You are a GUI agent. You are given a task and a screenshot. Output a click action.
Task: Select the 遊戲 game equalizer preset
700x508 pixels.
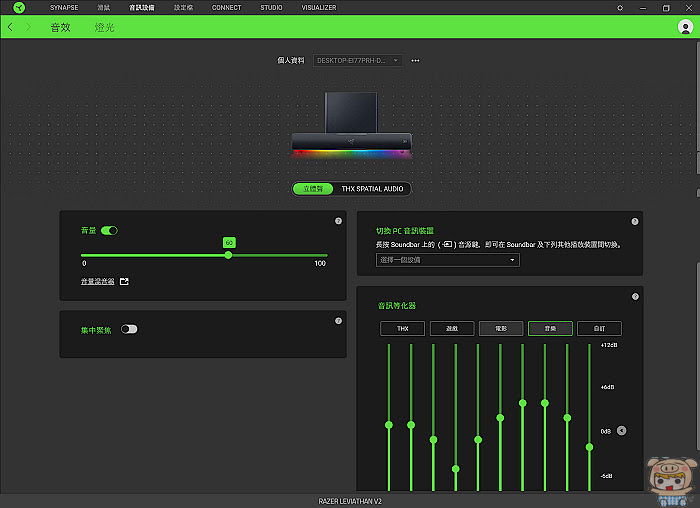pos(452,329)
